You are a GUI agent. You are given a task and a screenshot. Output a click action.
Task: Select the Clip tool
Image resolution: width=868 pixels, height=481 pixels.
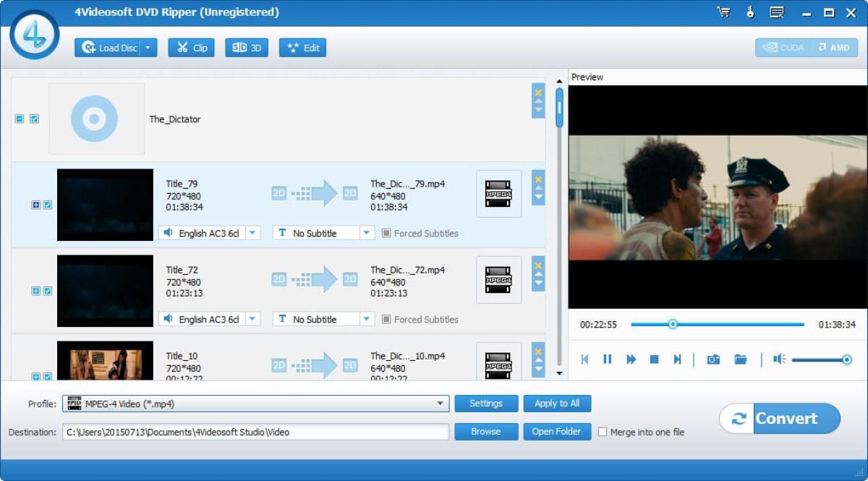click(191, 47)
